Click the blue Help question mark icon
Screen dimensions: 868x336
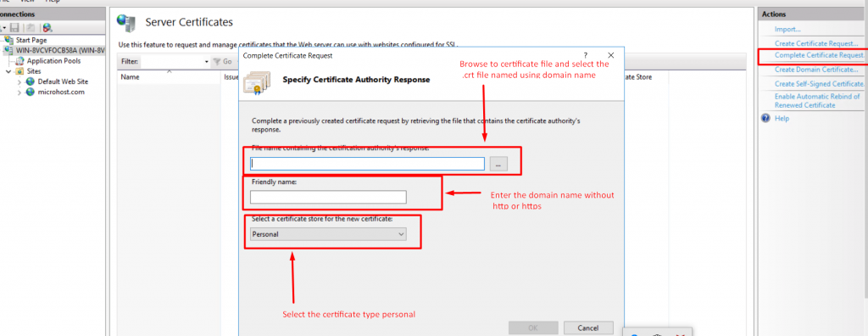(765, 118)
